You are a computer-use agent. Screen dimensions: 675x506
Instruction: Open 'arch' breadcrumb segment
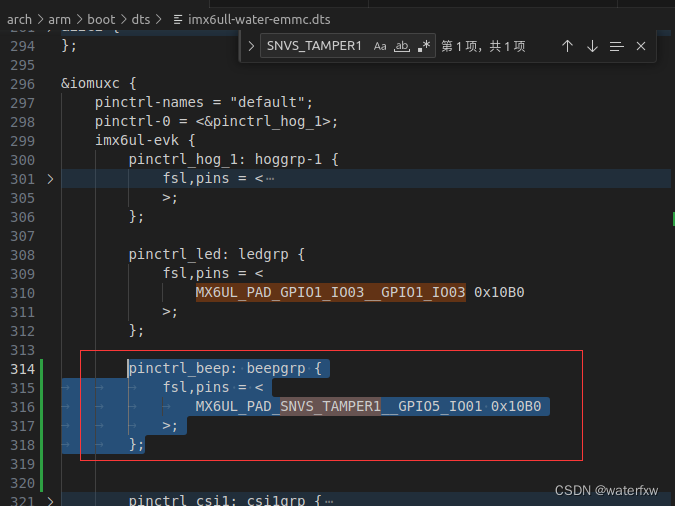[19, 20]
